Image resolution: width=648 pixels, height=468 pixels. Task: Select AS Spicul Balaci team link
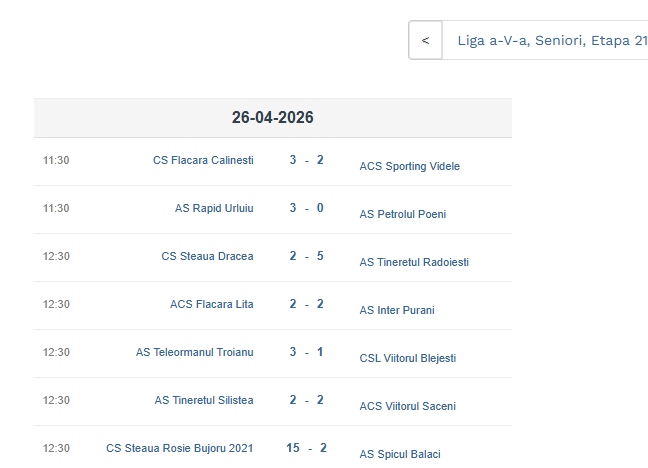(x=399, y=454)
